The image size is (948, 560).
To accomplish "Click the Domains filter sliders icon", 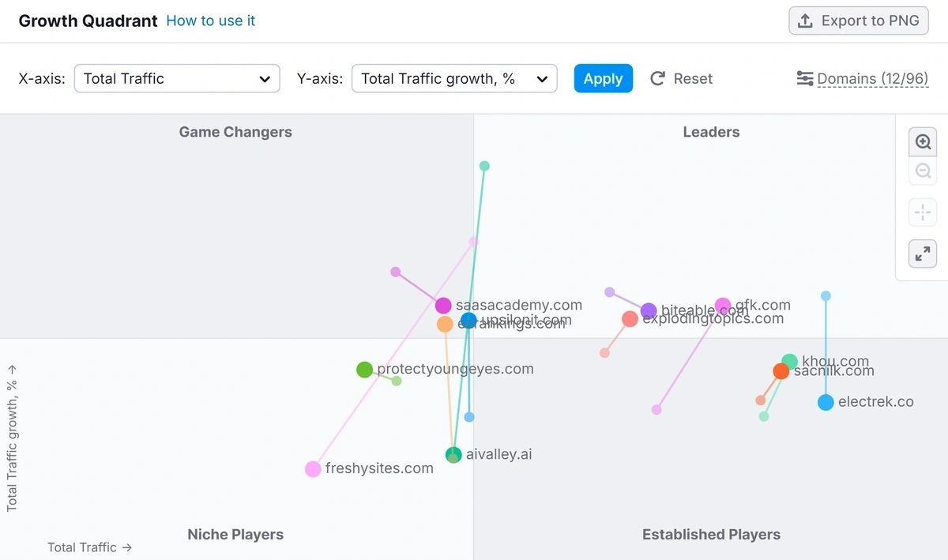I will [805, 79].
